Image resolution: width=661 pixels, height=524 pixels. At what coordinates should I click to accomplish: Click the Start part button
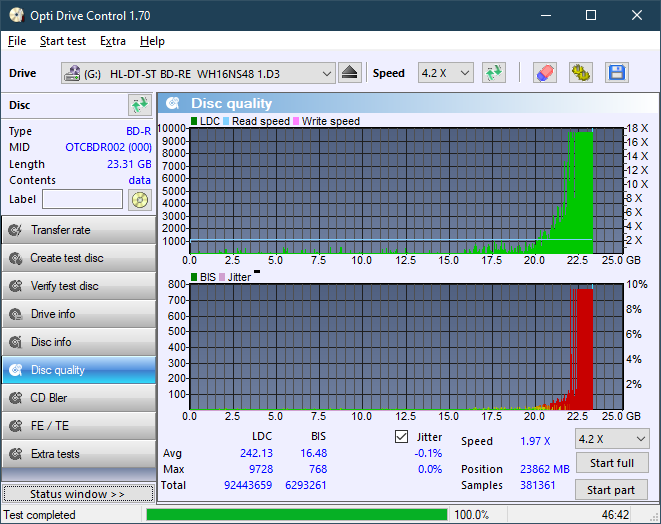click(611, 490)
